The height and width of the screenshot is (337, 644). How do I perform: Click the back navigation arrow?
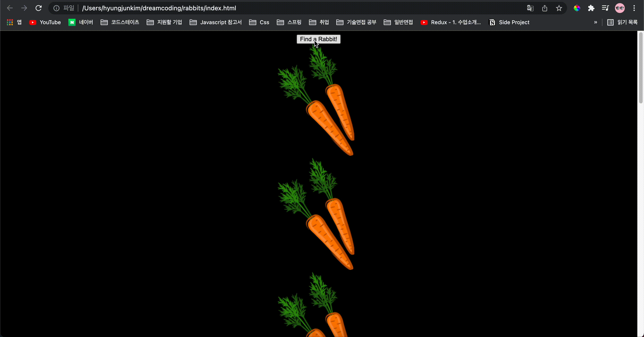coord(10,8)
